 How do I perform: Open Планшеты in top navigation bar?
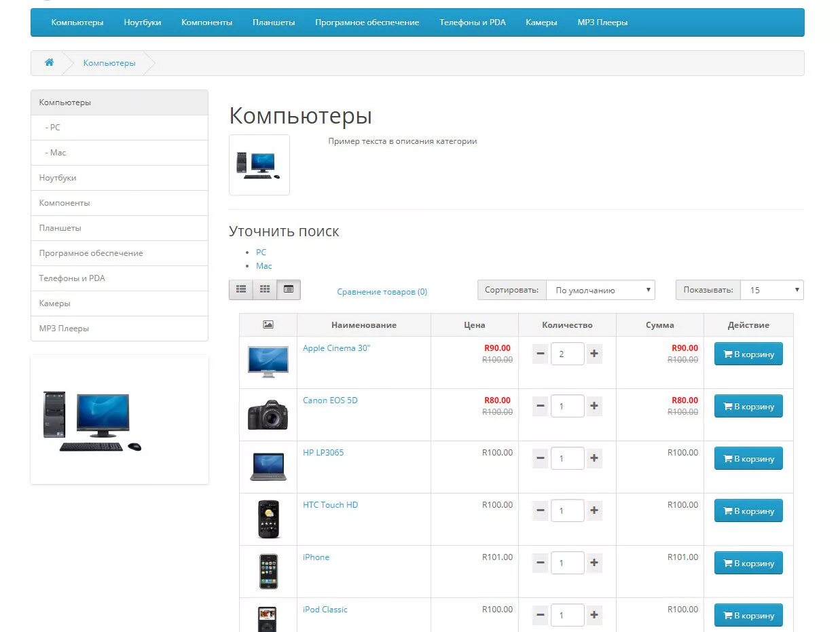click(x=274, y=22)
